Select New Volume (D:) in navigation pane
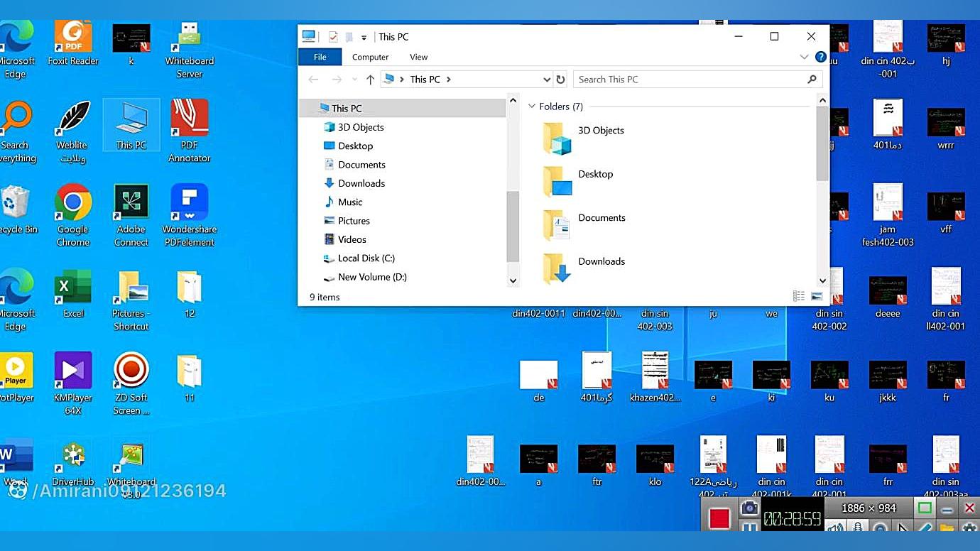980x551 pixels. (372, 277)
